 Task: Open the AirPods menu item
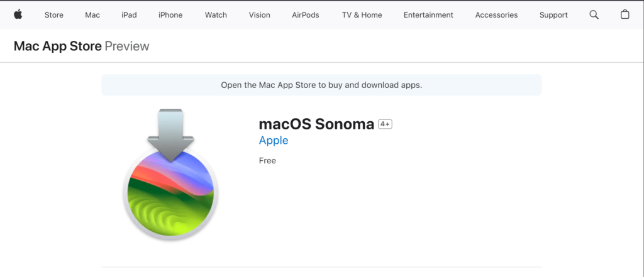pos(306,15)
